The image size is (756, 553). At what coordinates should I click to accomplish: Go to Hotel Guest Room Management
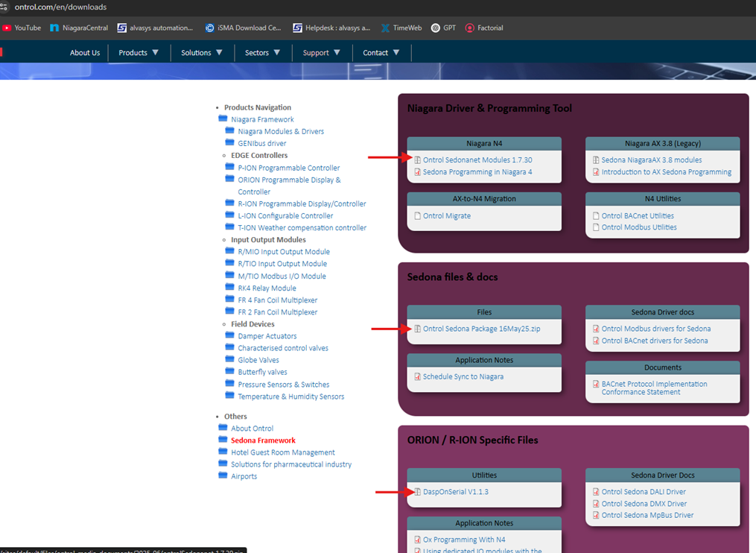(283, 452)
